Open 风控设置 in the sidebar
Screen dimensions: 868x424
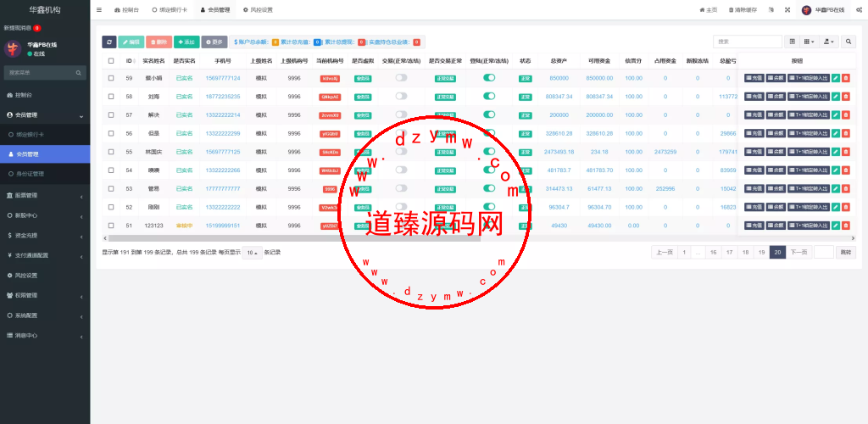point(45,275)
